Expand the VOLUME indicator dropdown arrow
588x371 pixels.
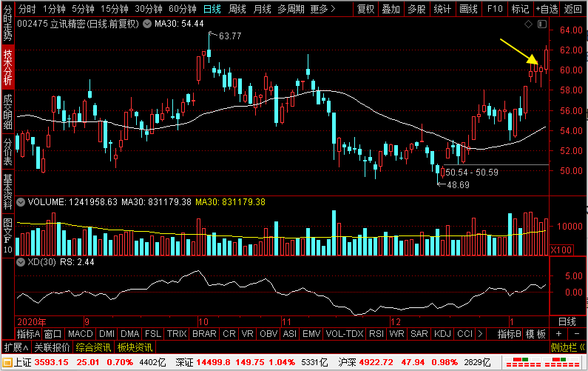point(21,201)
